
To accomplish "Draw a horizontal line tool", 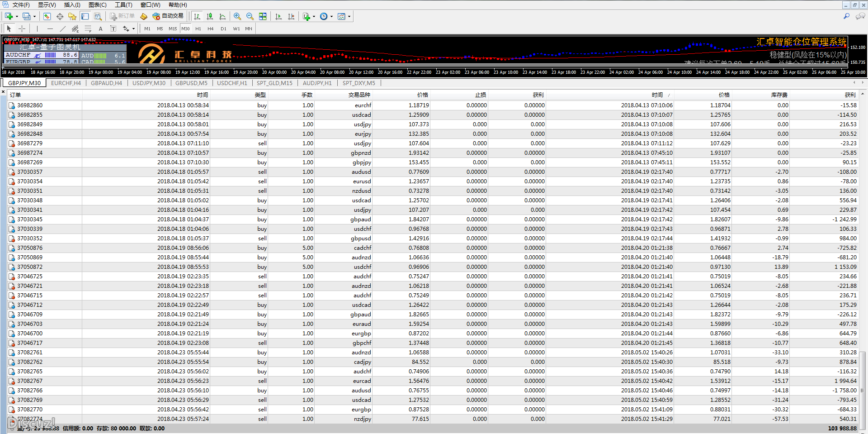I will click(50, 29).
